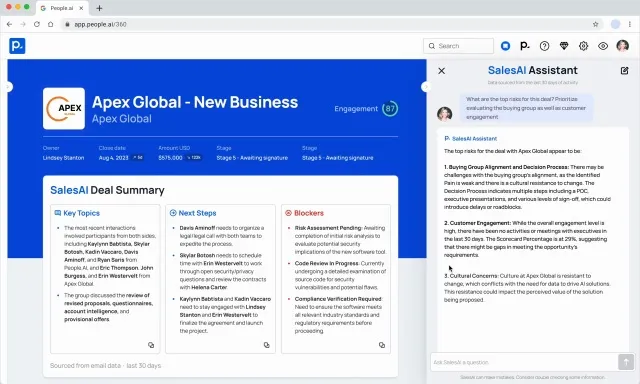The image size is (640, 384).
Task: Click the Sourced from email data footer text
Action: coord(105,366)
